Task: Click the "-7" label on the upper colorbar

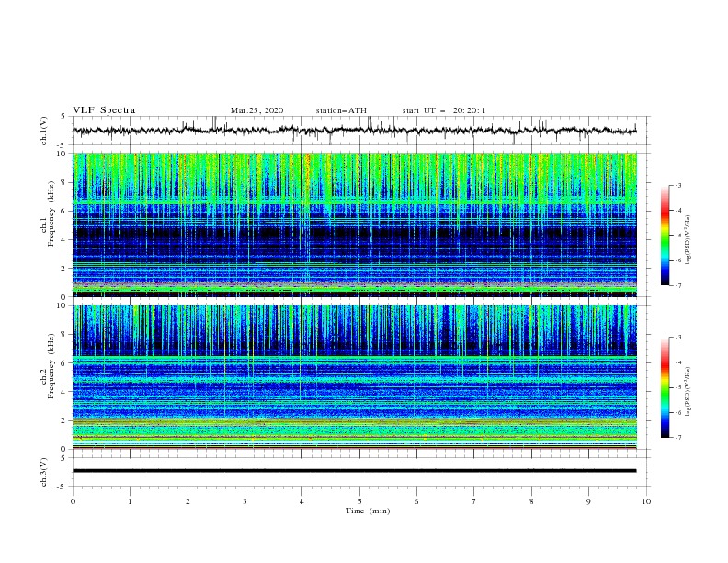Action: pyautogui.click(x=677, y=285)
